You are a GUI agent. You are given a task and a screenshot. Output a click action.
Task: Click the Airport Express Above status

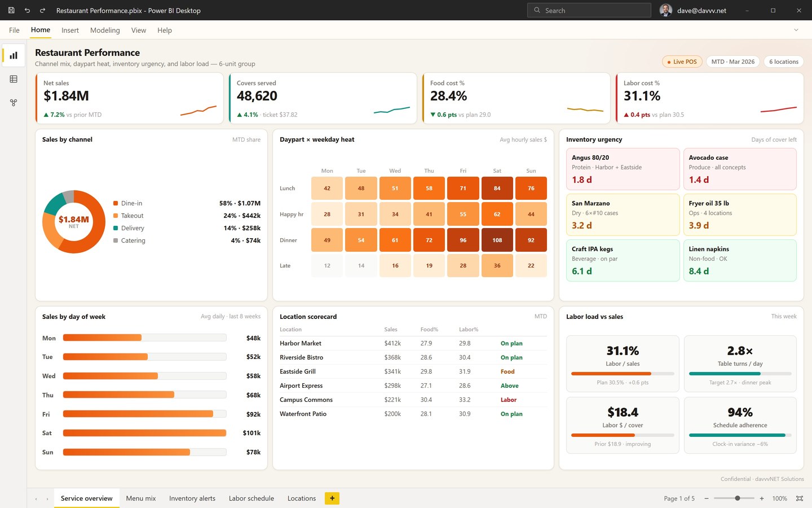point(509,386)
